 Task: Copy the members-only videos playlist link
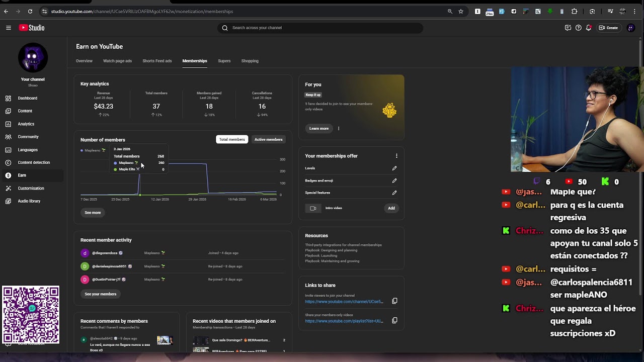point(394,320)
